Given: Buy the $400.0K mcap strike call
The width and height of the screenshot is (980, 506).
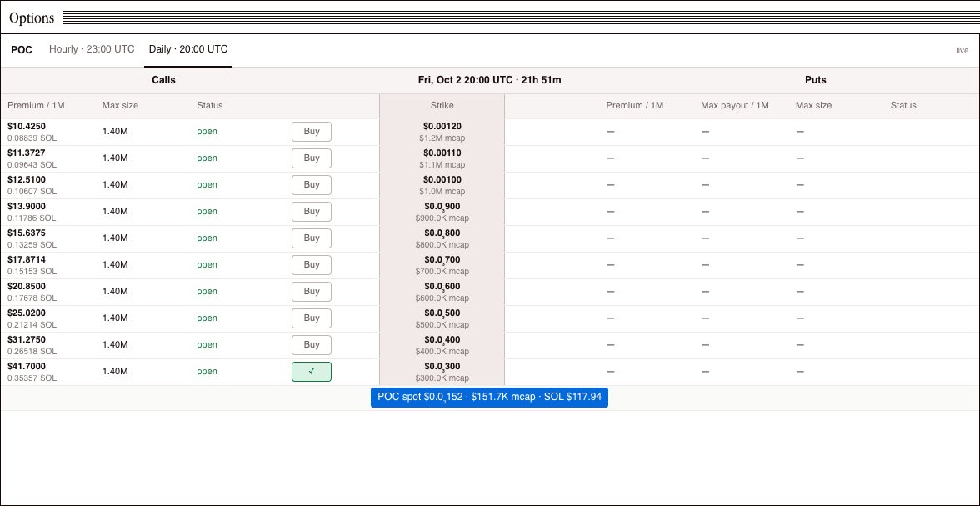Looking at the screenshot, I should (x=312, y=345).
